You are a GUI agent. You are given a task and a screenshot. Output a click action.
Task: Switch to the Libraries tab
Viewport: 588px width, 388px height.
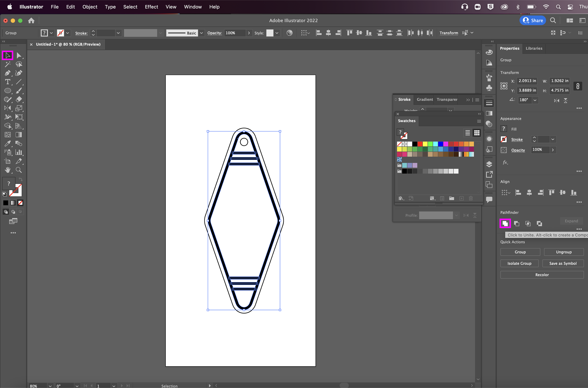tap(534, 48)
